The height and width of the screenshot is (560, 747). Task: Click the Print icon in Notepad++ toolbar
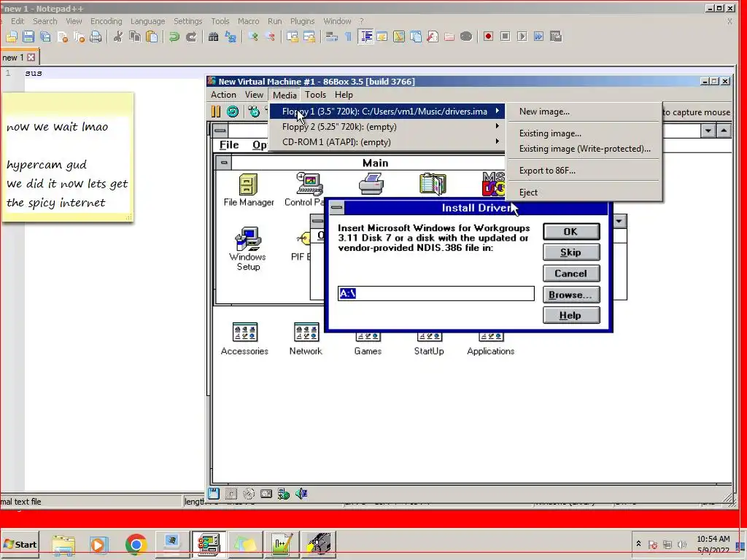click(96, 36)
